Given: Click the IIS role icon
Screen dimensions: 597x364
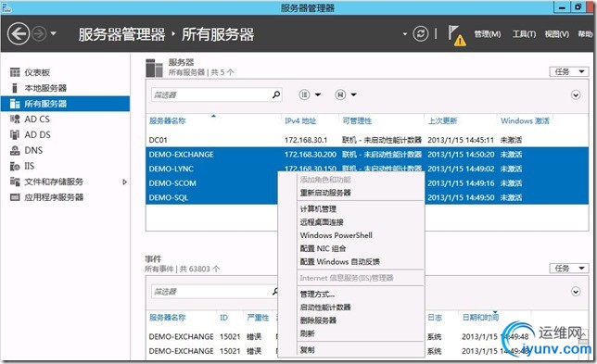Looking at the screenshot, I should click(x=15, y=166).
